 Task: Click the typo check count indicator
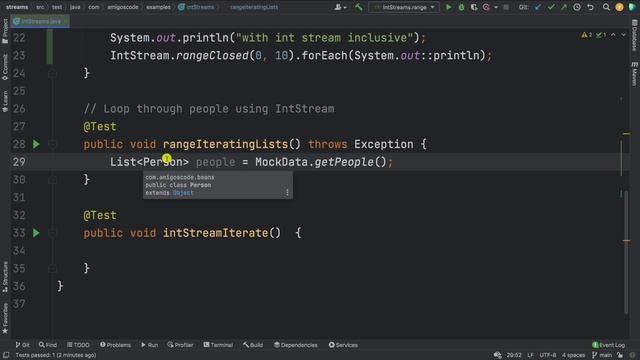click(x=600, y=35)
